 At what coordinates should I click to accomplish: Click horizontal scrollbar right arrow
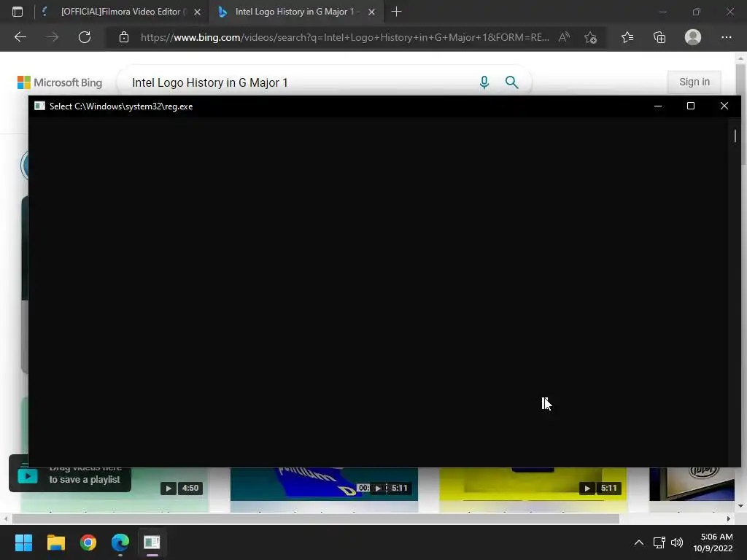coord(729,518)
